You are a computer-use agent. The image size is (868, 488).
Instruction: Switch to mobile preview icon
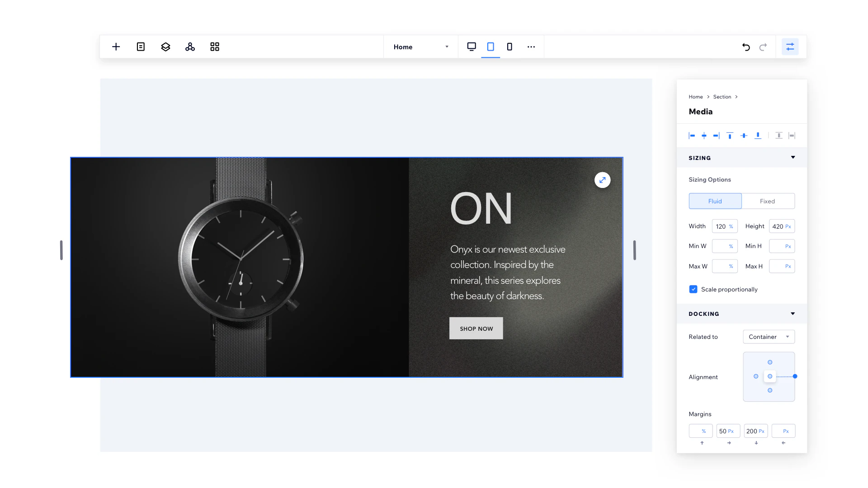(509, 47)
